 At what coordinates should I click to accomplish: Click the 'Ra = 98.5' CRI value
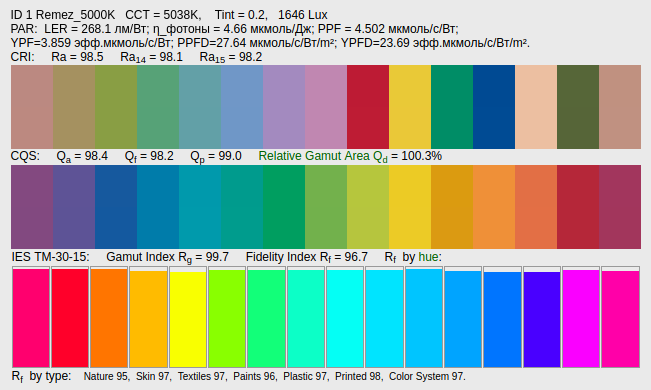(x=77, y=57)
